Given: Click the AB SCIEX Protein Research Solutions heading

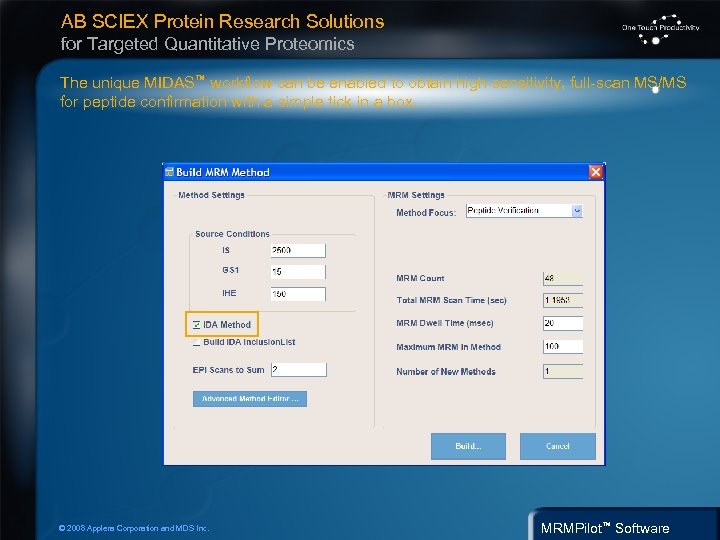Looking at the screenshot, I should [222, 22].
